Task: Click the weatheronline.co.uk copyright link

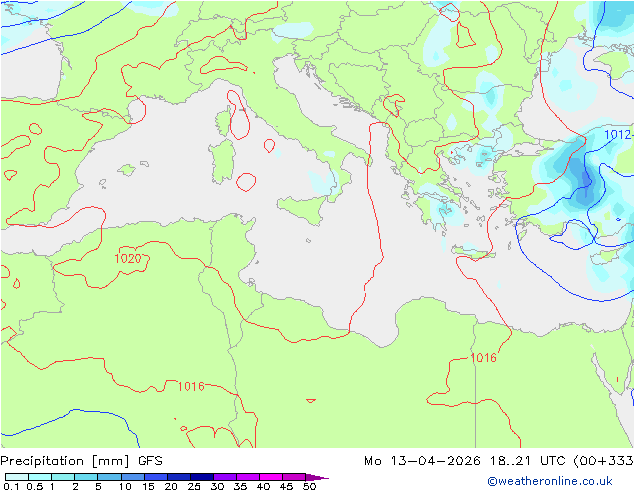Action: coord(549,481)
